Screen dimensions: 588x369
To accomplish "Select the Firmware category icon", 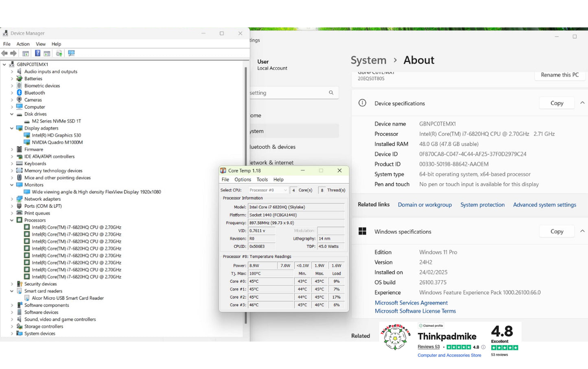I will click(19, 150).
